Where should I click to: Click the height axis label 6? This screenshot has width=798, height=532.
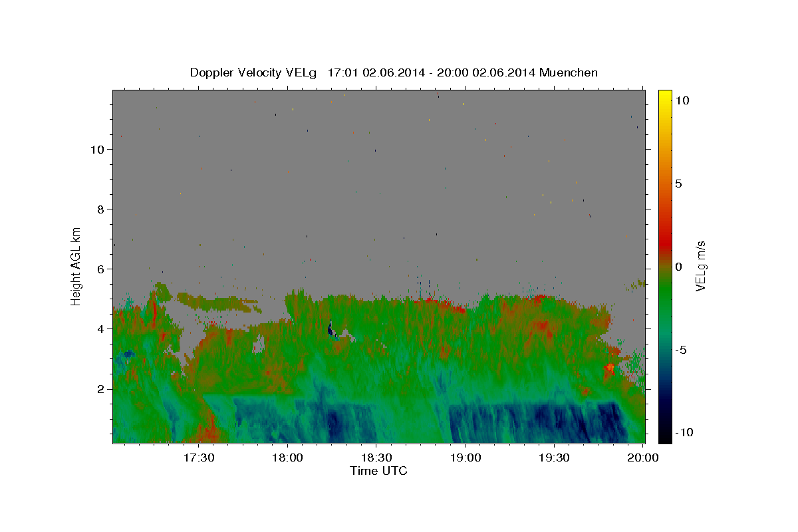tap(100, 269)
